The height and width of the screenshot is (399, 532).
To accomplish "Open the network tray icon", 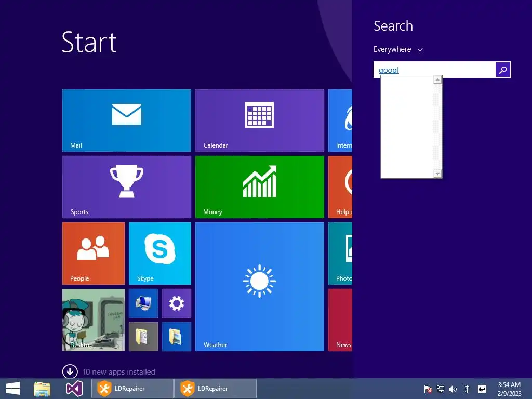I will point(441,389).
